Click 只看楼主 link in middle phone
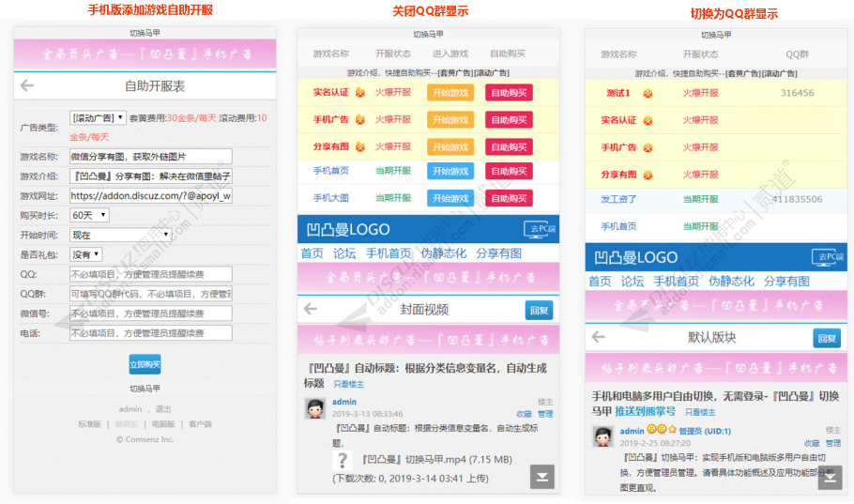The image size is (854, 504). click(348, 384)
